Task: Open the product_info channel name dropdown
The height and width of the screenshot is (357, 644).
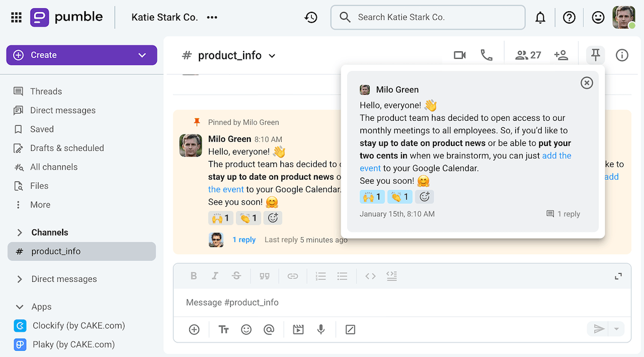Action: [272, 55]
